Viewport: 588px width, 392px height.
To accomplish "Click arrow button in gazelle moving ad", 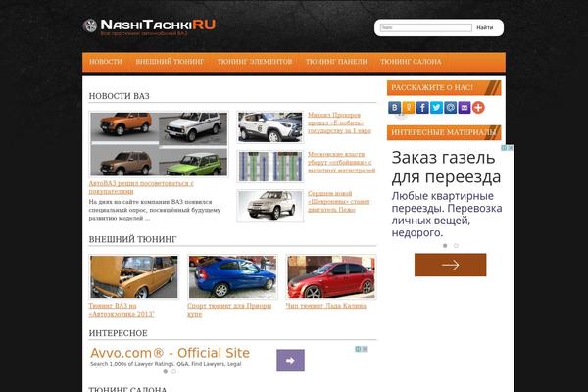I will pos(450,265).
